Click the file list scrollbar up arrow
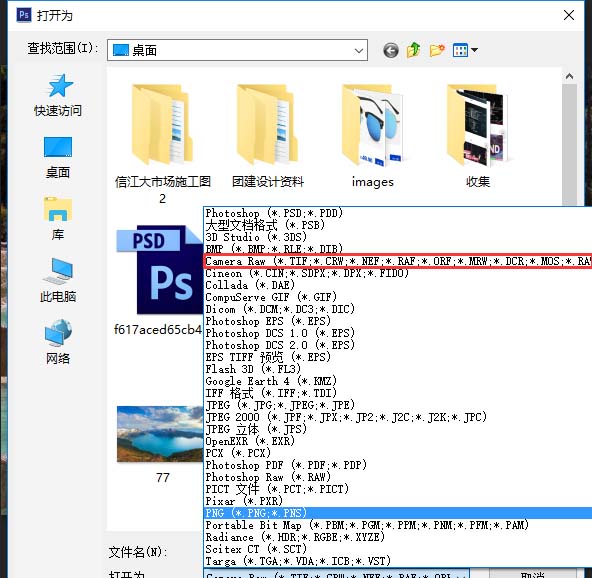The height and width of the screenshot is (578, 592). [x=569, y=76]
